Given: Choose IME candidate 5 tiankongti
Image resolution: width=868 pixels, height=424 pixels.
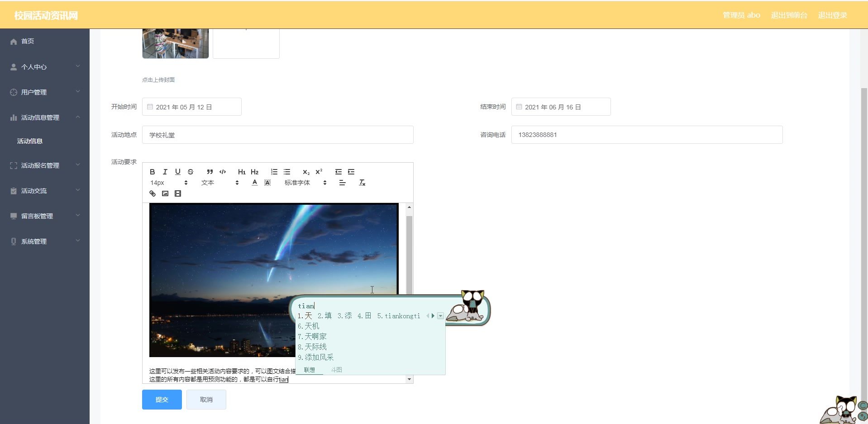Looking at the screenshot, I should [x=399, y=316].
